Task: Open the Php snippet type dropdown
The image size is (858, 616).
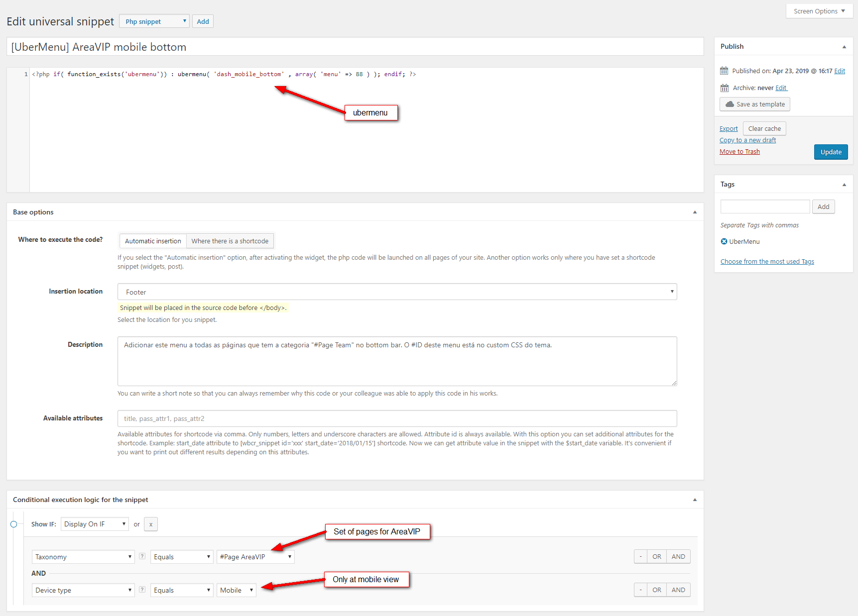Action: tap(154, 21)
